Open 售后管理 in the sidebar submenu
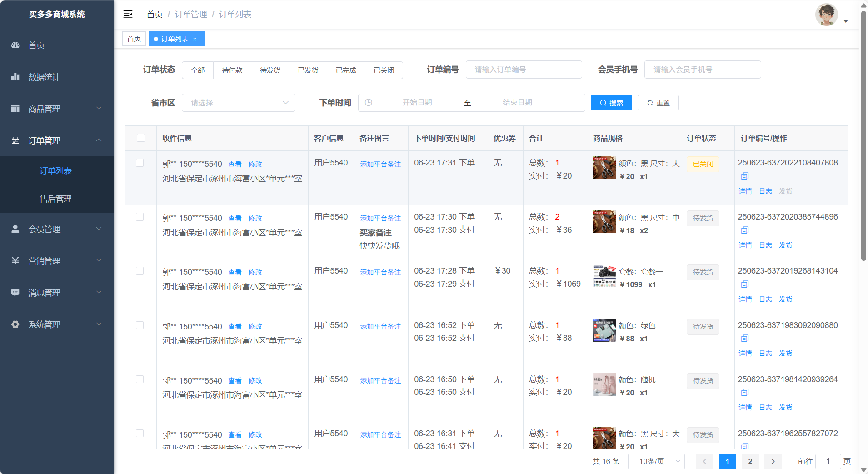The image size is (868, 474). pos(56,199)
